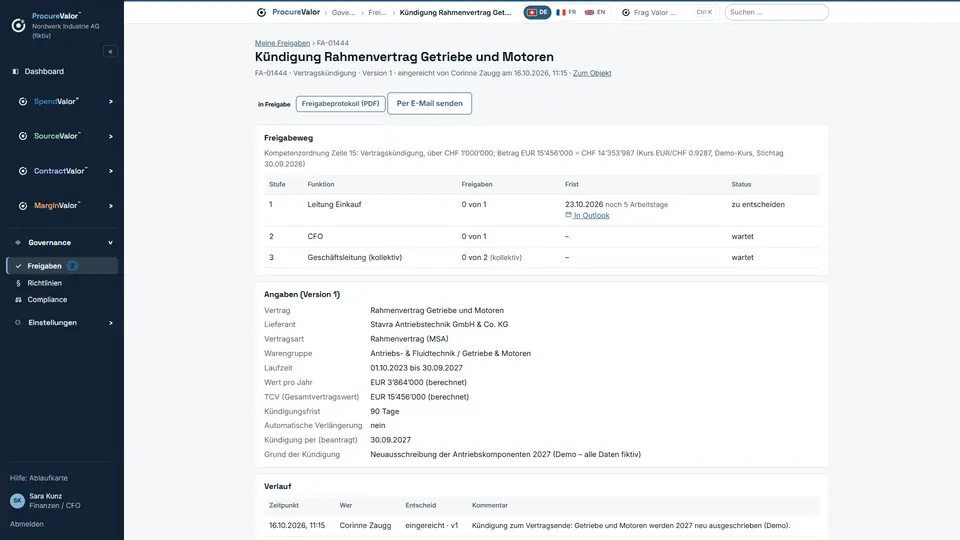Click Corinne Zaugg in Verlauf table
Screen dimensions: 960x540
click(x=366, y=525)
